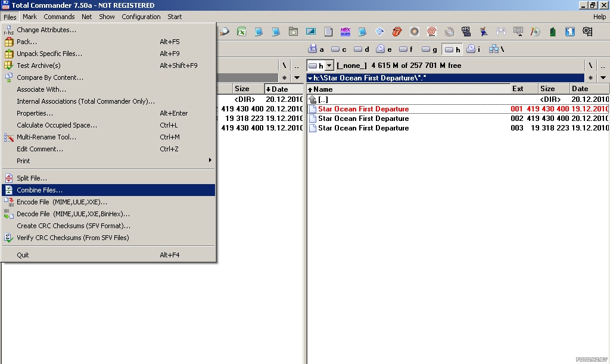Viewport: 610px width, 364px height.
Task: Select Pack menu entry
Action: coord(108,42)
